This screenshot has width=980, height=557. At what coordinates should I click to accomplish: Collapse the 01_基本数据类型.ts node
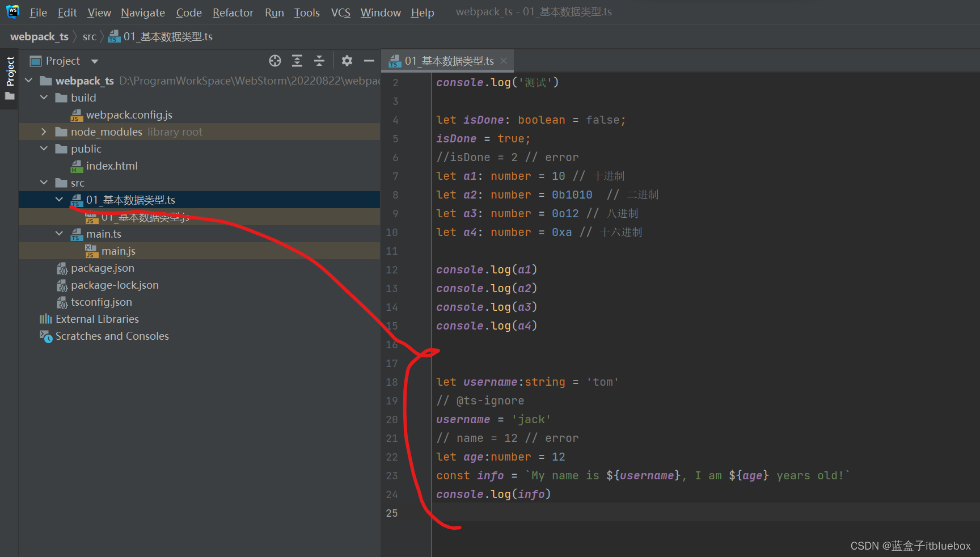click(59, 200)
